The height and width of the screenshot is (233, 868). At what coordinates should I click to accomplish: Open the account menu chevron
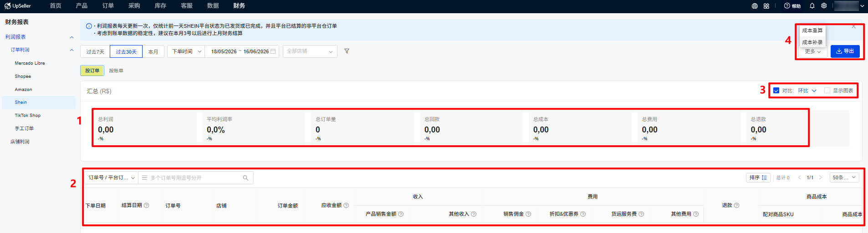[862, 6]
